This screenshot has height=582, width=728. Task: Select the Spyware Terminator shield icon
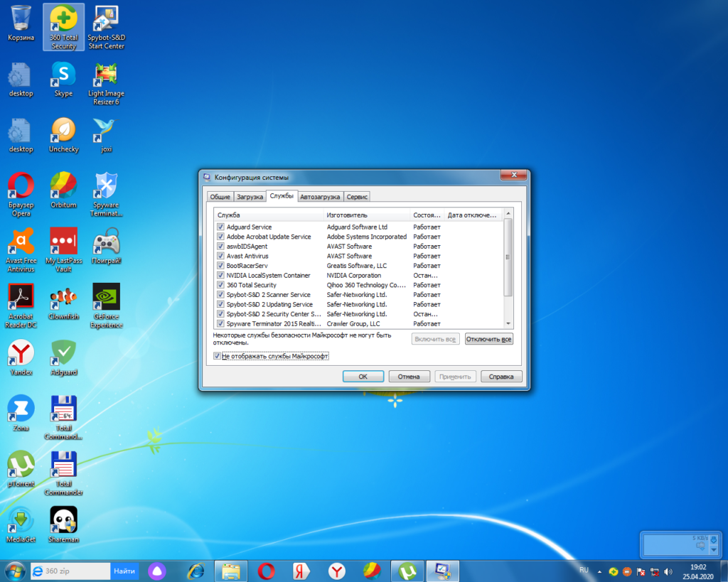coord(107,195)
